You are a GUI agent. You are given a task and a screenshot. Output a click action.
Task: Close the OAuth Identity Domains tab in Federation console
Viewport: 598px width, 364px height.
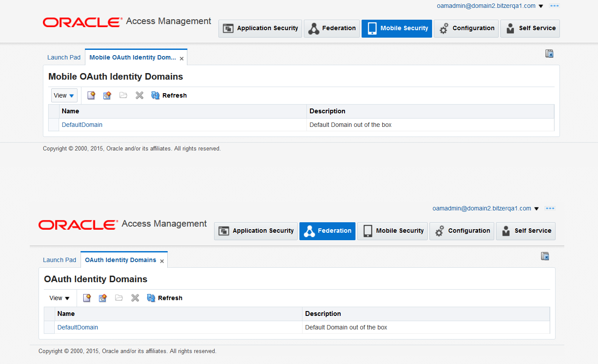click(x=162, y=261)
